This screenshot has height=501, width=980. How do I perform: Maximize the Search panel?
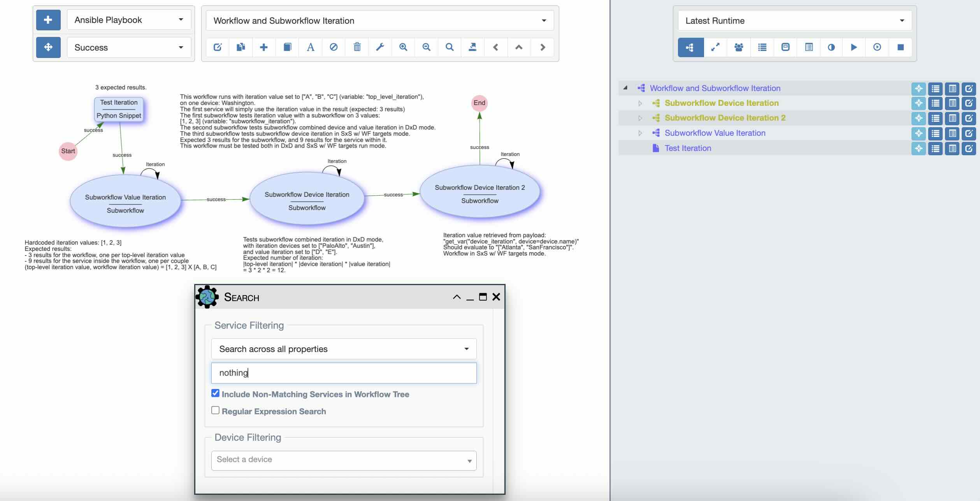coord(483,297)
